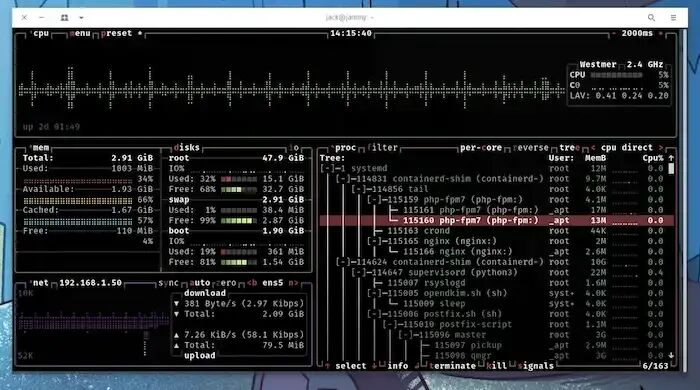
Task: Select the highlighted 115160 php-fpm7 row
Action: [496, 220]
